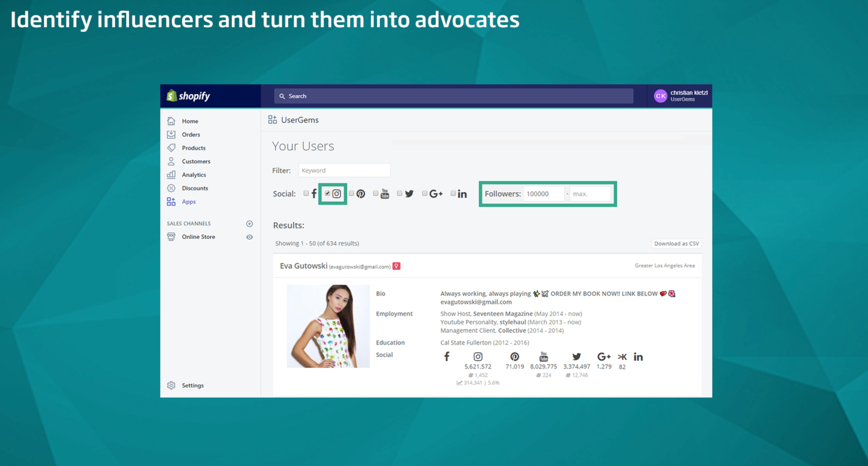Click the Instagram filter icon
This screenshot has height=466, width=868.
click(x=336, y=193)
